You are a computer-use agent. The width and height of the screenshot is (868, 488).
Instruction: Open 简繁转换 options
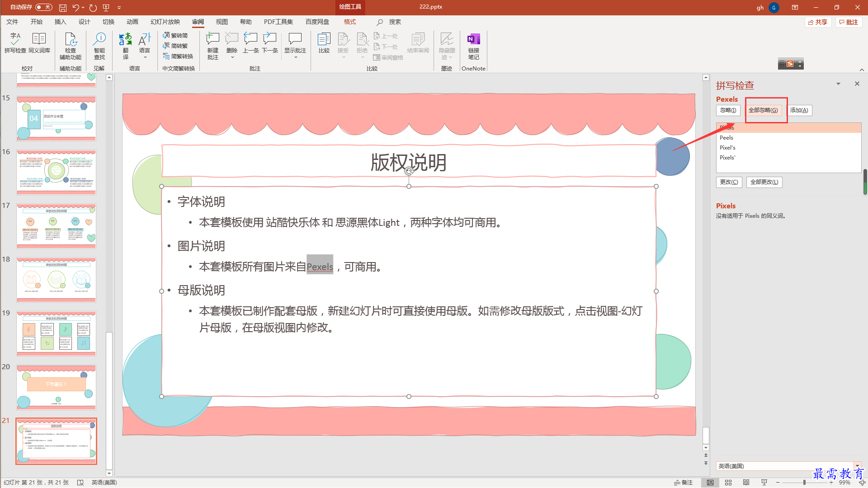point(178,56)
